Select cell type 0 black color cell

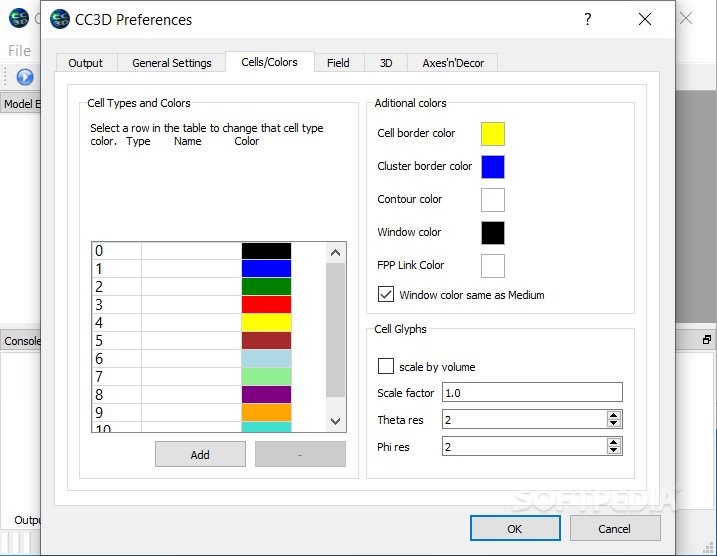(266, 251)
